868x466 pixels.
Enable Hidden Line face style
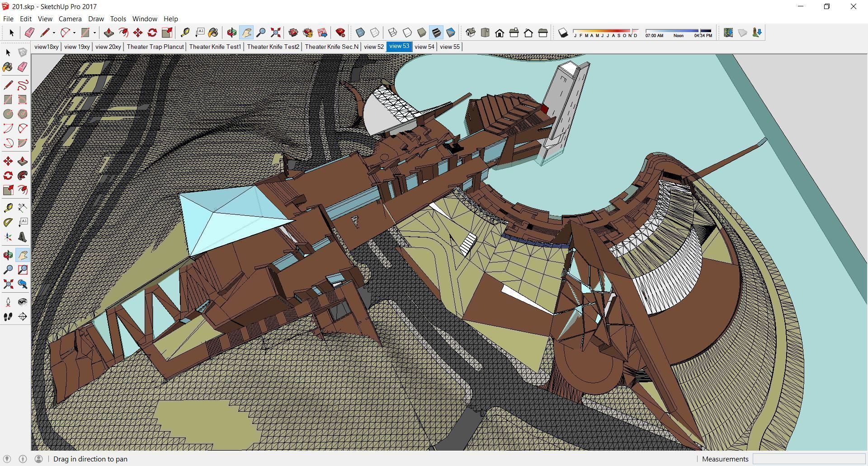click(x=407, y=33)
